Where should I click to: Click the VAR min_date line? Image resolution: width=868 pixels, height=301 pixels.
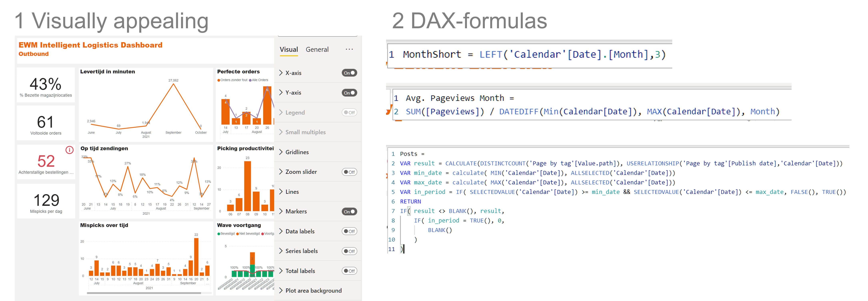(537, 173)
